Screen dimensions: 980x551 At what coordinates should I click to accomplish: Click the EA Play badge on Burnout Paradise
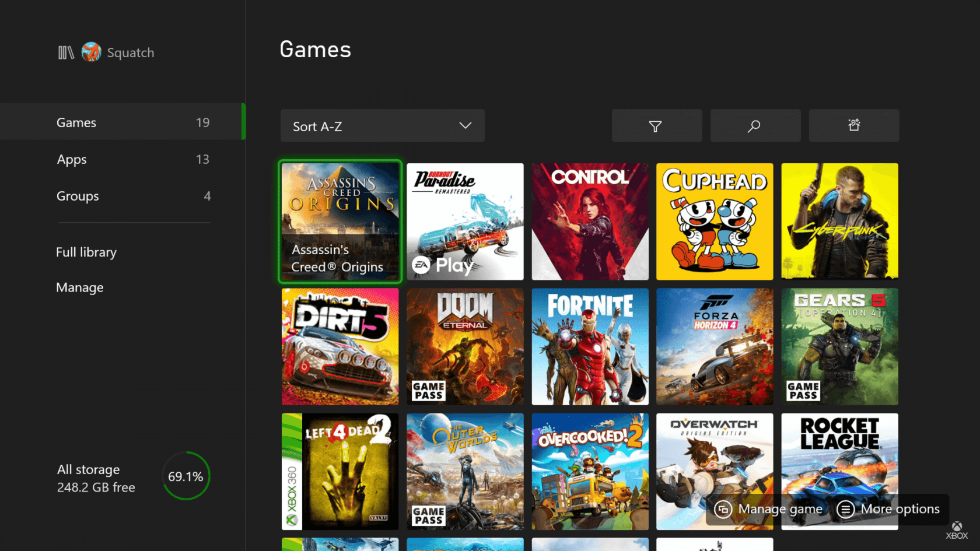pyautogui.click(x=443, y=265)
